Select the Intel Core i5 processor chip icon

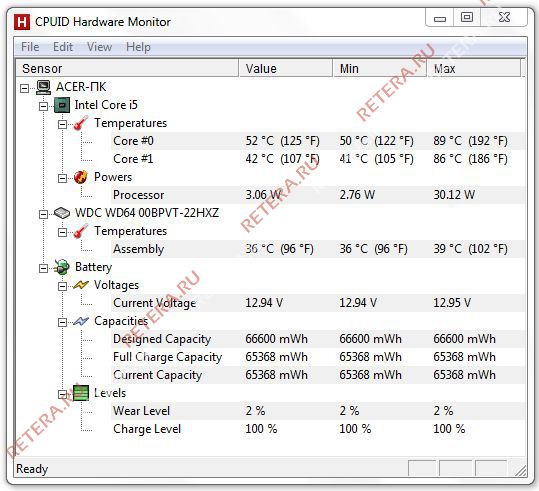pos(62,105)
